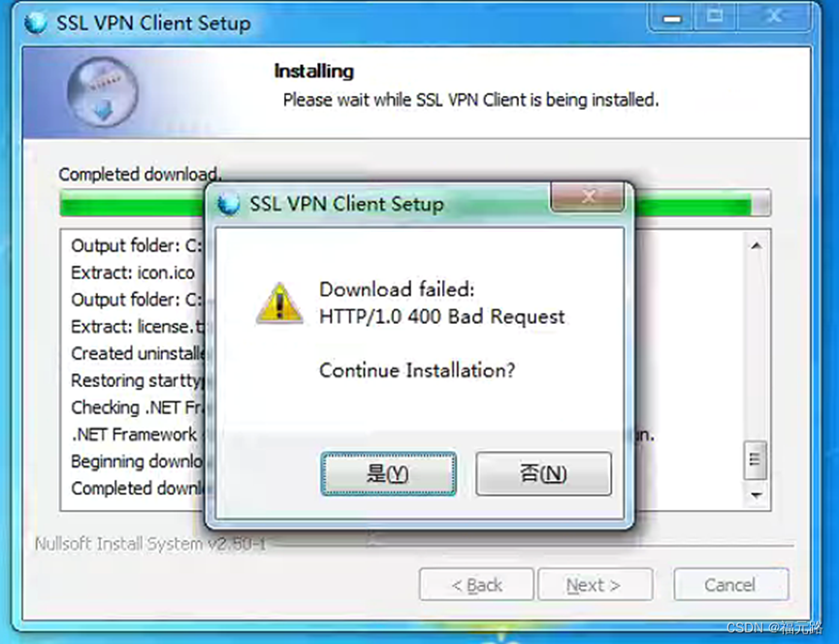The width and height of the screenshot is (839, 644).
Task: Select the 'Created uninstalle' log line
Action: pyautogui.click(x=138, y=354)
